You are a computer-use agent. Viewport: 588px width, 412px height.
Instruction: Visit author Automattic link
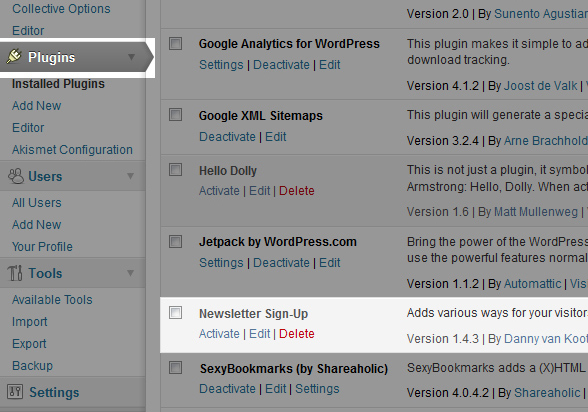(532, 284)
